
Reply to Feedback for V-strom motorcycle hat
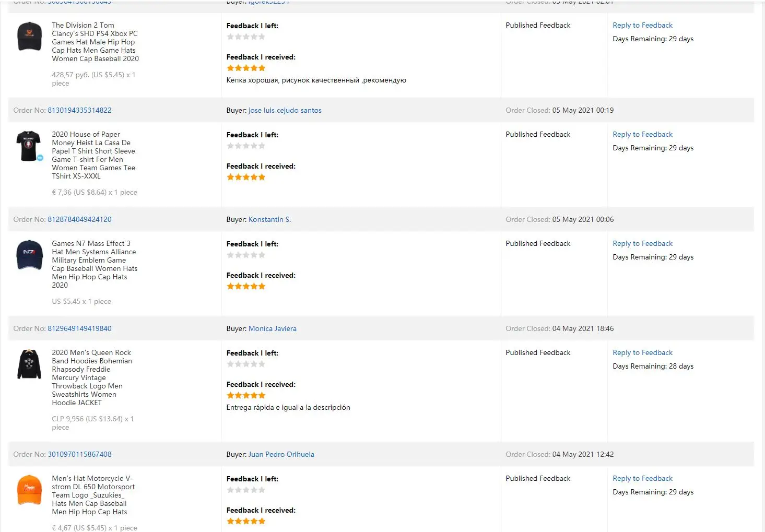(642, 478)
